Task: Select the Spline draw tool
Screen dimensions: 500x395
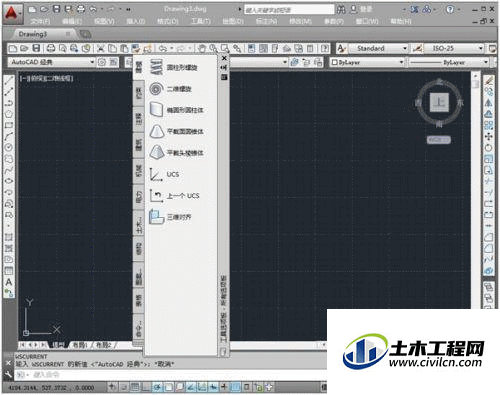Action: pyautogui.click(x=9, y=170)
